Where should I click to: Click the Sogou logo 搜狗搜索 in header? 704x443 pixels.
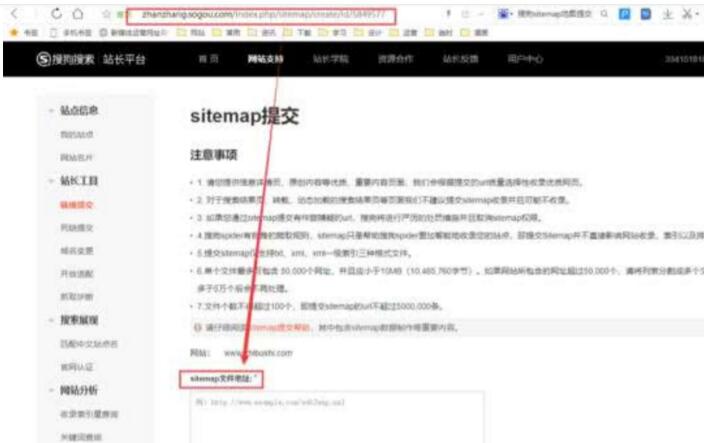[x=65, y=59]
